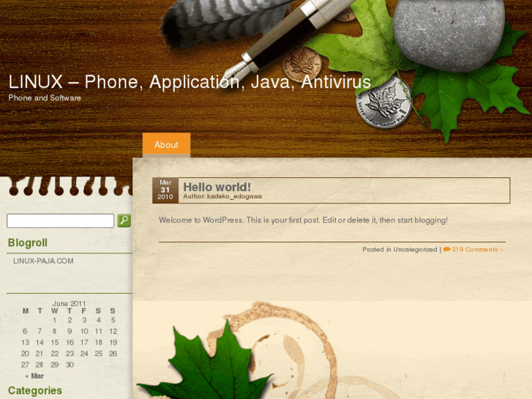Click calendar day 1

[x=54, y=320]
